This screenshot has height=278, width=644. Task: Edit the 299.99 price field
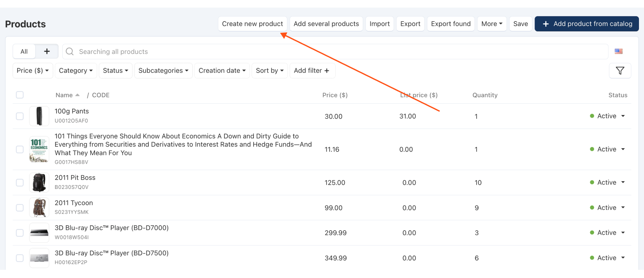point(336,233)
